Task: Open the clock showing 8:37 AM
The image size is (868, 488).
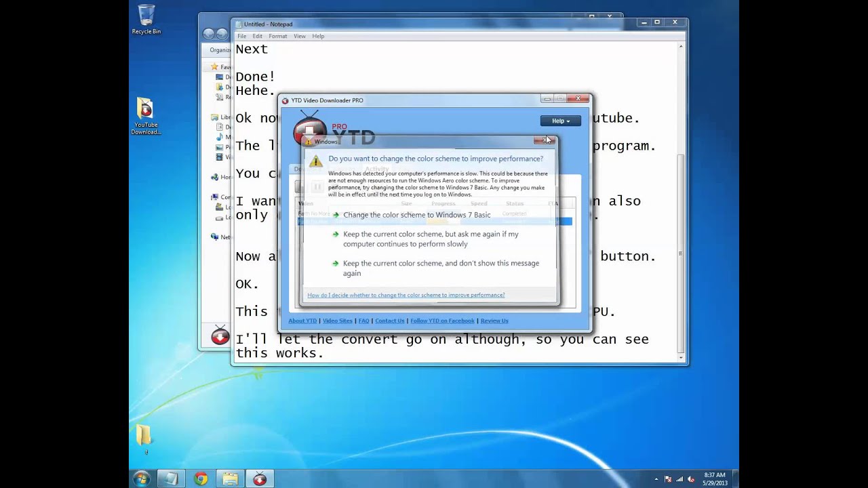Action: coord(715,479)
